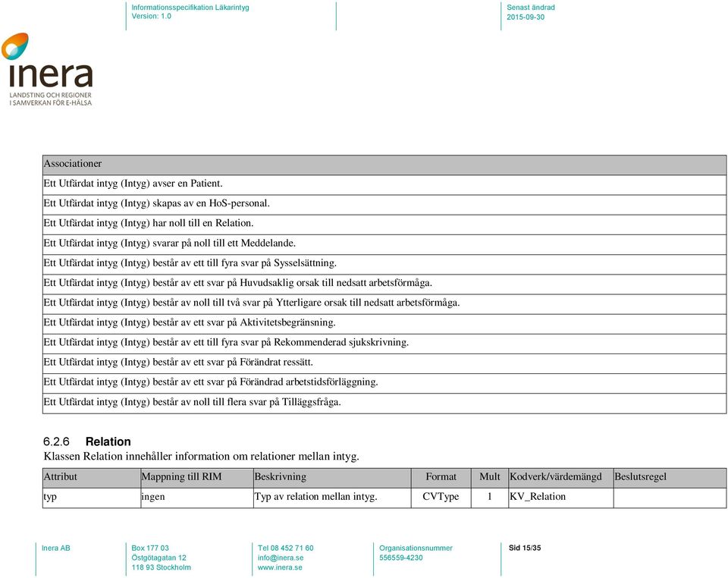Open the info@inera.se email link
The width and height of the screenshot is (728, 578).
pyautogui.click(x=281, y=558)
